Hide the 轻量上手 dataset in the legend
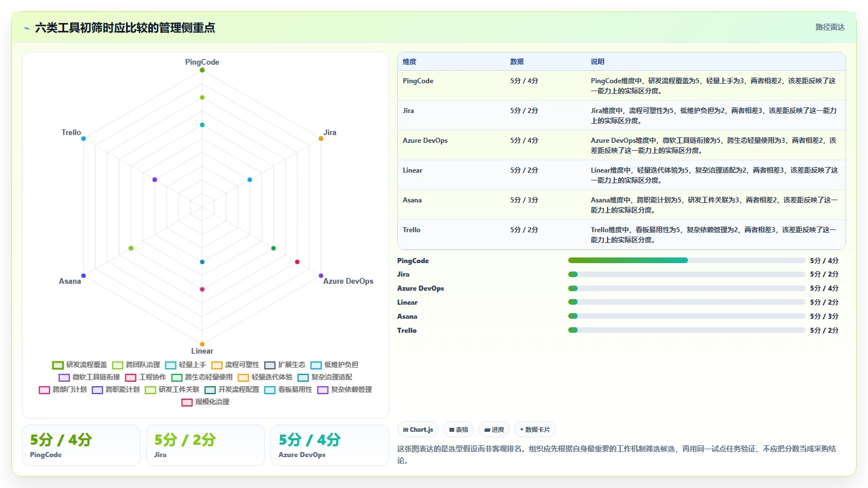 186,365
